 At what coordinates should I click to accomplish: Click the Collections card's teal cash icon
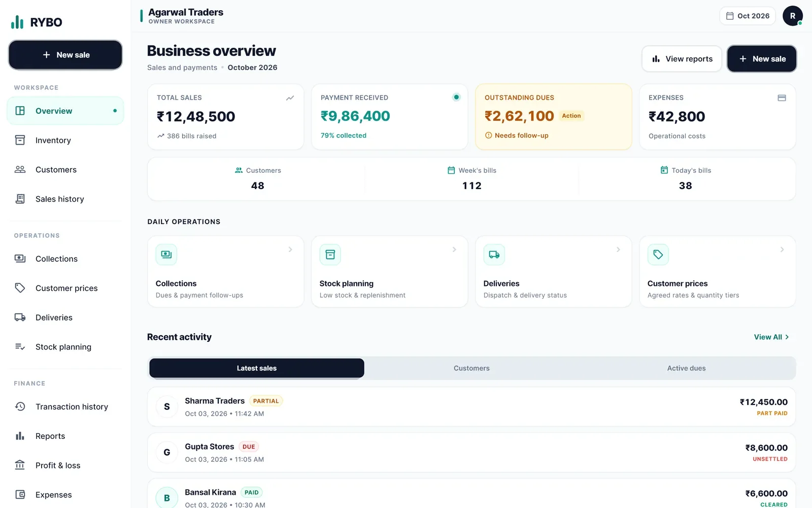166,255
